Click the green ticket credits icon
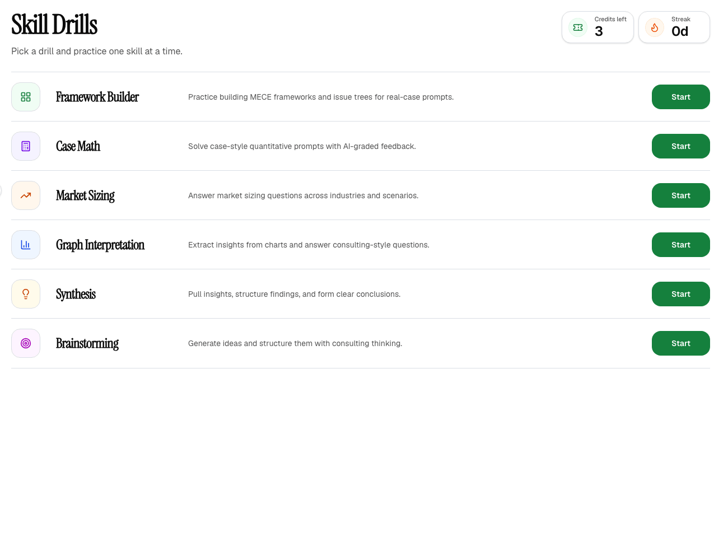Viewport: 728px width, 560px height. tap(578, 27)
